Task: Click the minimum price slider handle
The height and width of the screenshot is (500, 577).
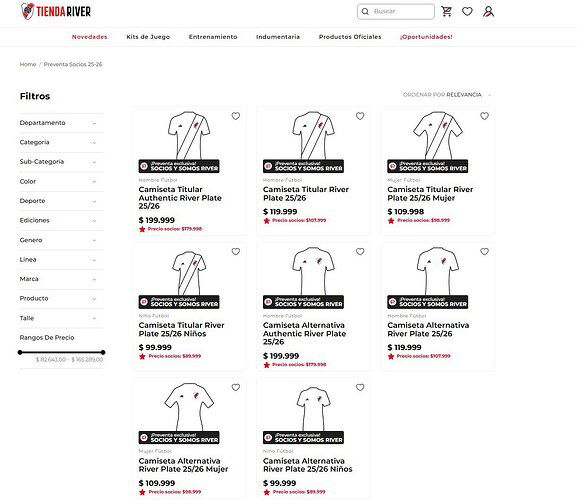Action: pyautogui.click(x=20, y=352)
